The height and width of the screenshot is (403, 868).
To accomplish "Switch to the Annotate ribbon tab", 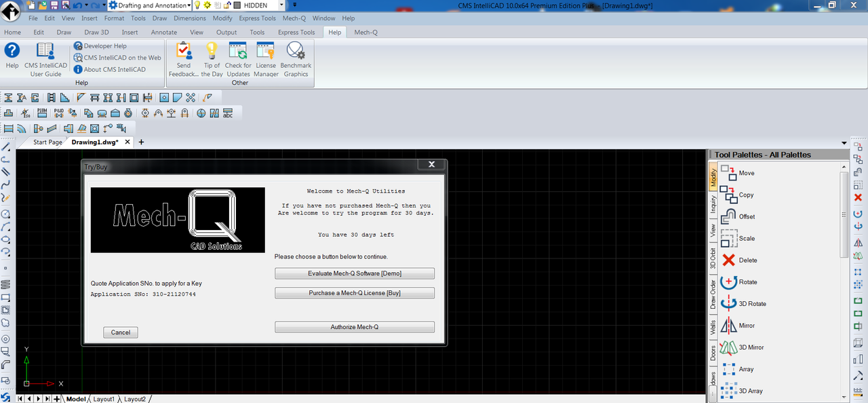I will tap(164, 32).
